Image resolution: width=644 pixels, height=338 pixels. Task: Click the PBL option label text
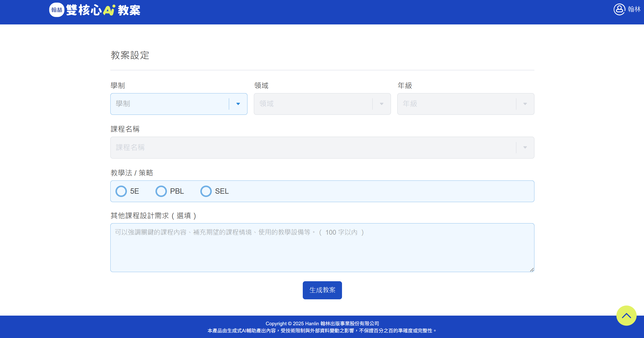click(177, 191)
